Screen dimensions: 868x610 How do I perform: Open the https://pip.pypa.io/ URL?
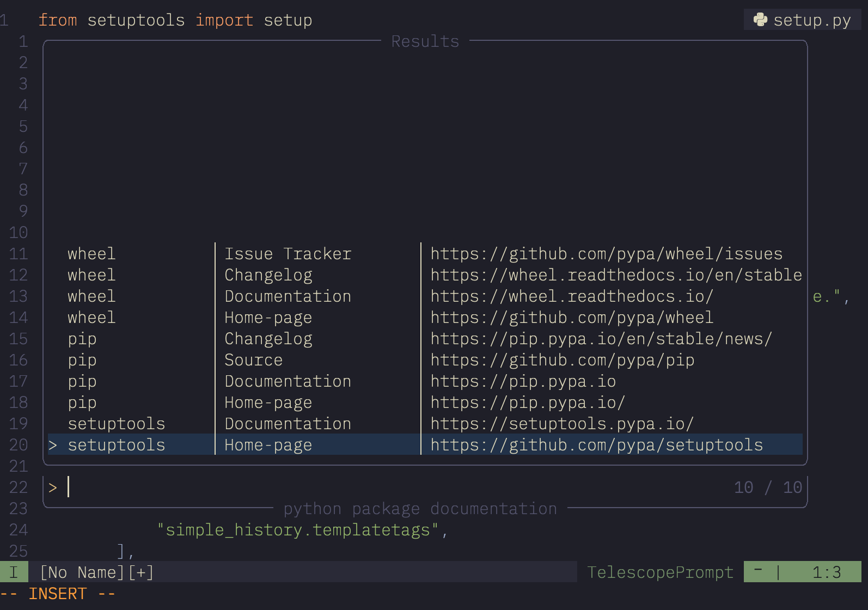[x=528, y=402]
